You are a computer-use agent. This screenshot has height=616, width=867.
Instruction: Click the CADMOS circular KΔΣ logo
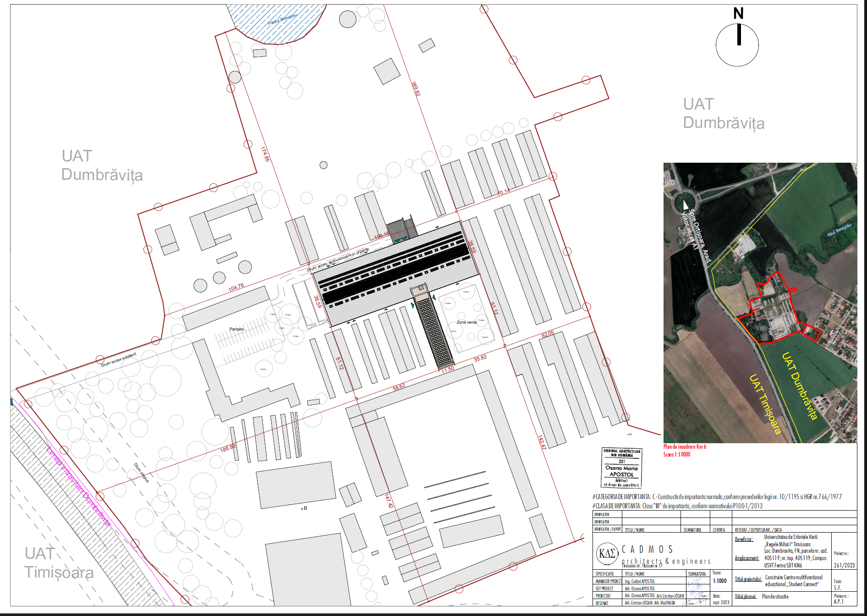click(x=607, y=554)
